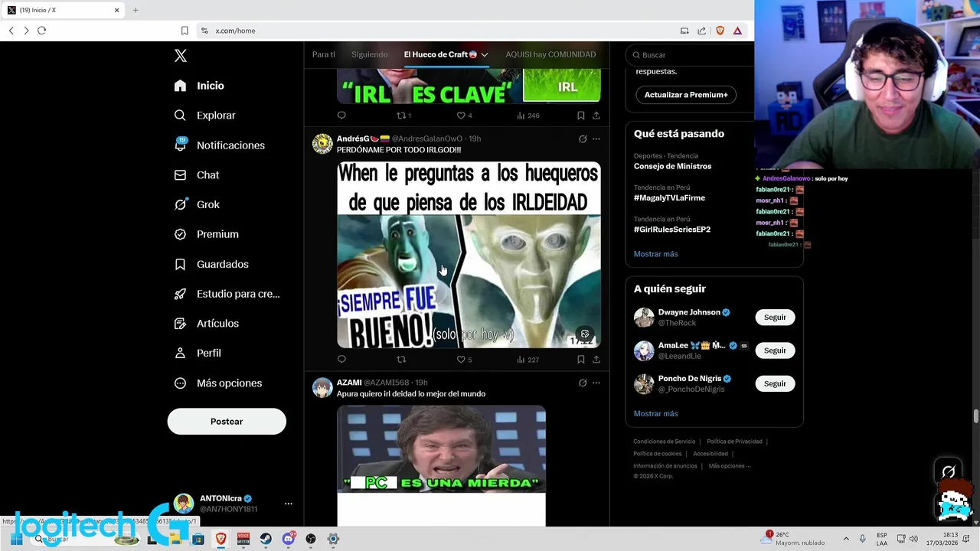Image resolution: width=980 pixels, height=551 pixels.
Task: Open Steam from the taskbar
Action: pos(266,539)
